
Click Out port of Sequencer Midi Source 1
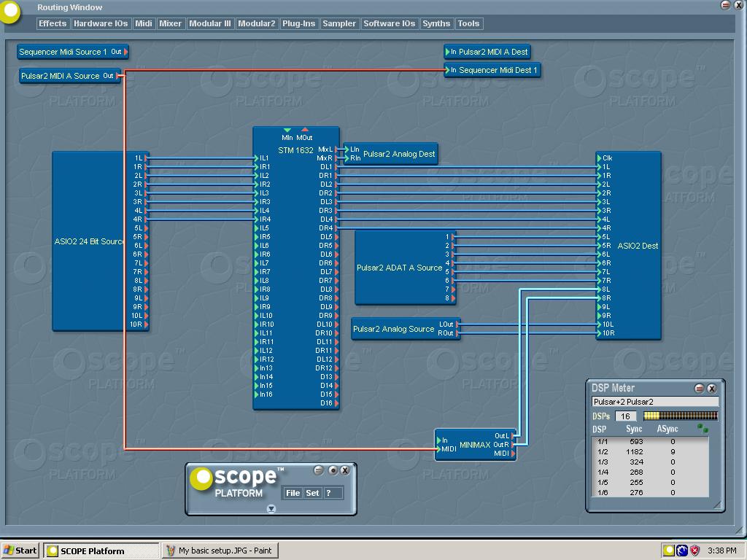click(x=125, y=52)
